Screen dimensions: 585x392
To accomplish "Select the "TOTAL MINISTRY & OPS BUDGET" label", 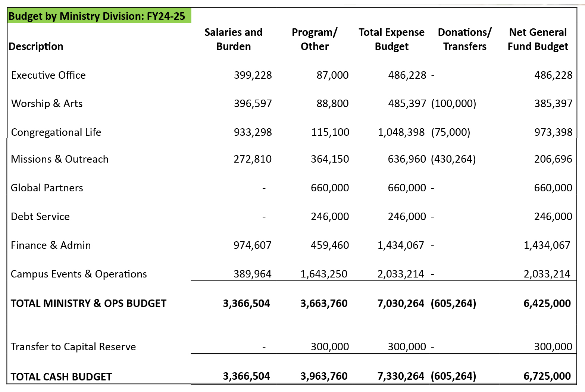I will click(88, 304).
